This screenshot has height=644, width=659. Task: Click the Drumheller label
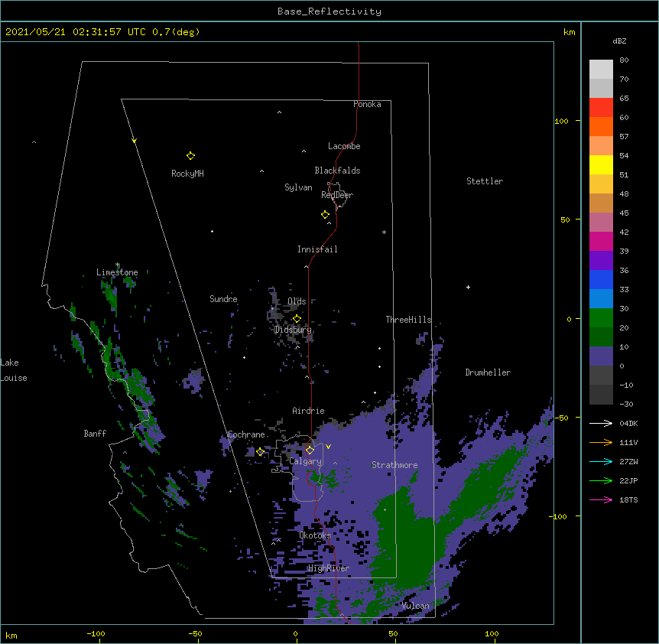point(488,372)
